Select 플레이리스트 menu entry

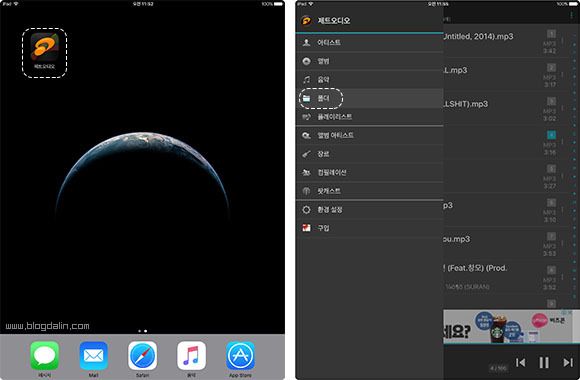[370, 117]
